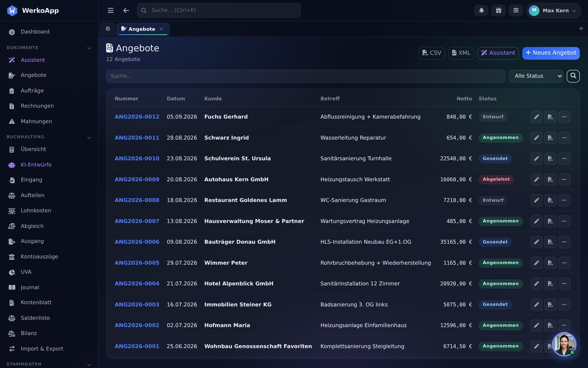Edit offer ANG2026-0012 with pencil icon

pyautogui.click(x=536, y=117)
